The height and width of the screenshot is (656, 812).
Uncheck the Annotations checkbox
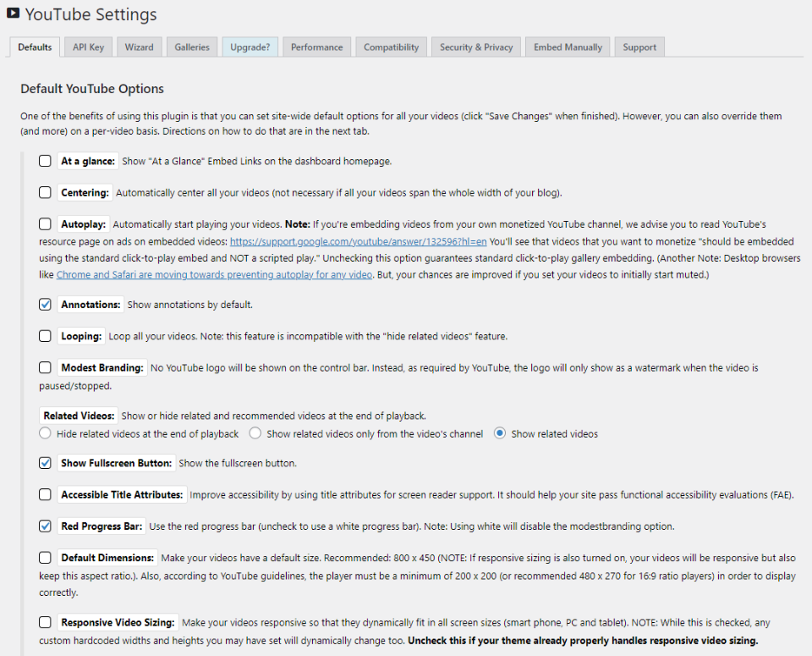45,305
